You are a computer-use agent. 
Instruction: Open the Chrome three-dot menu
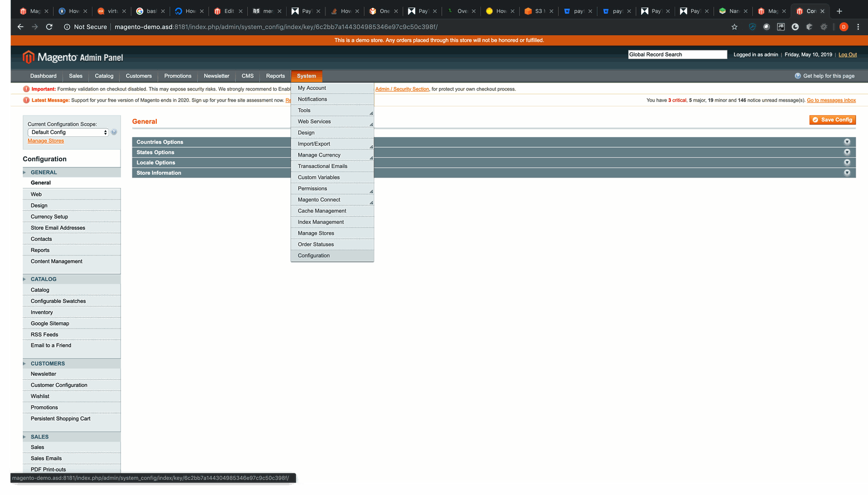point(858,27)
